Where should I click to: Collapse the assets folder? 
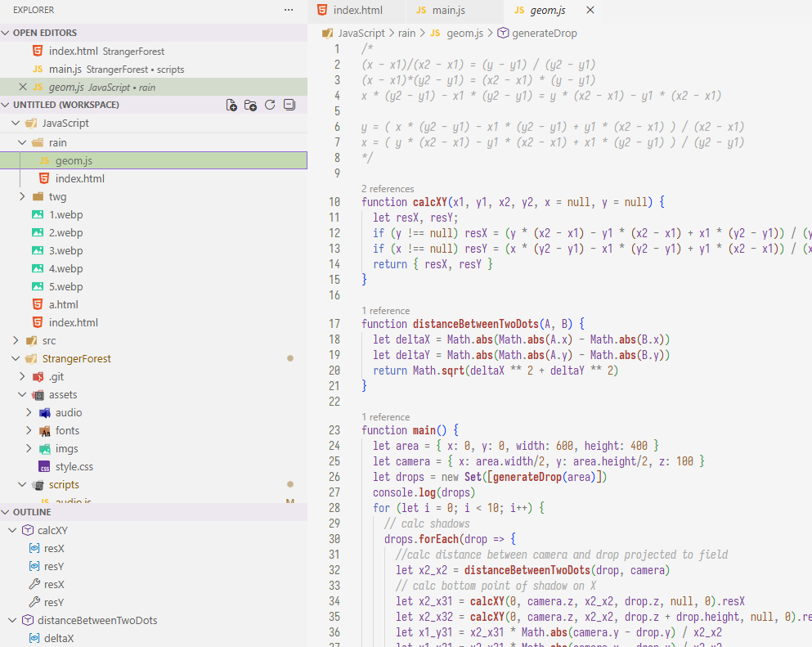[22, 395]
